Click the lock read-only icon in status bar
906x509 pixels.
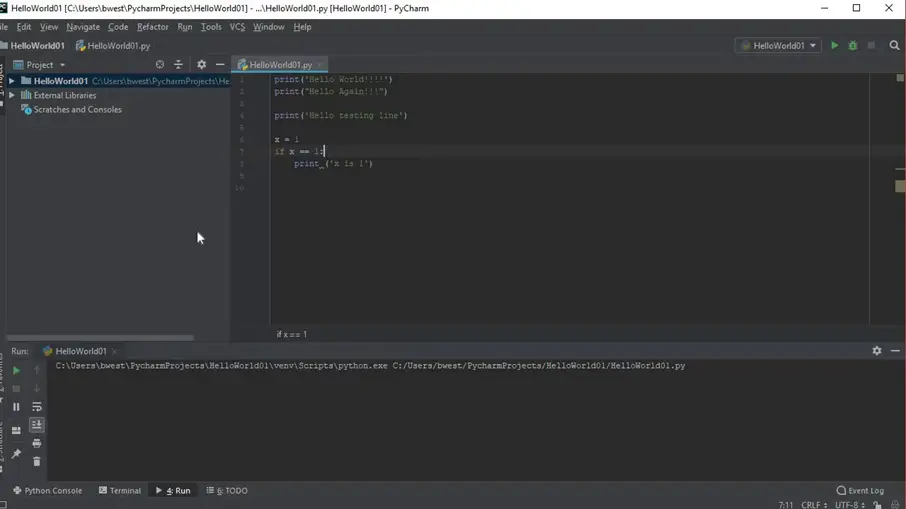point(877,504)
